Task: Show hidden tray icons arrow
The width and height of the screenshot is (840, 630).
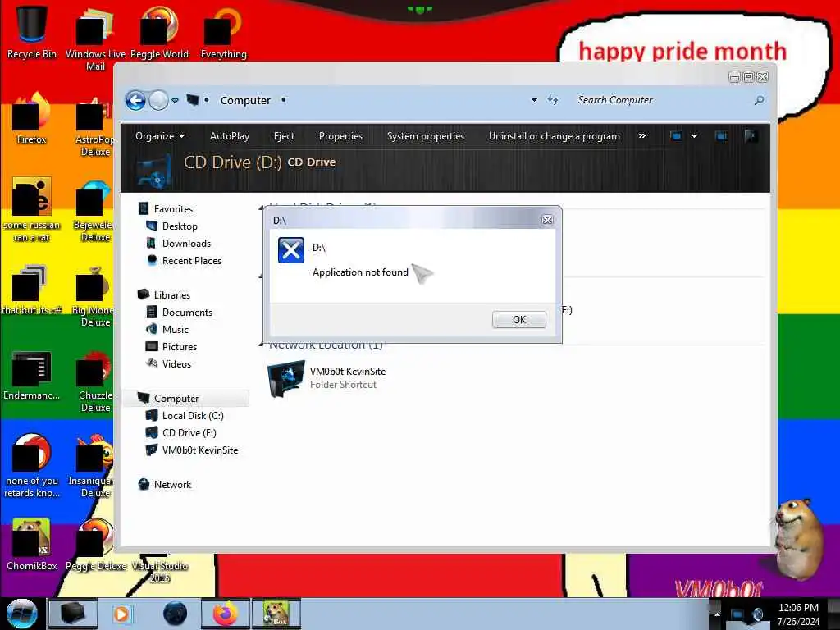Action: tap(717, 614)
